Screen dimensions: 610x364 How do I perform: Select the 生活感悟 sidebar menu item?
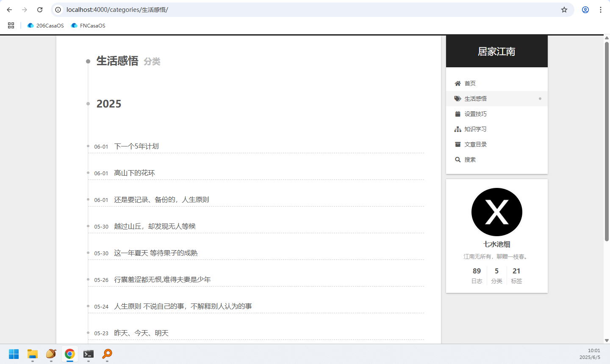click(497, 99)
